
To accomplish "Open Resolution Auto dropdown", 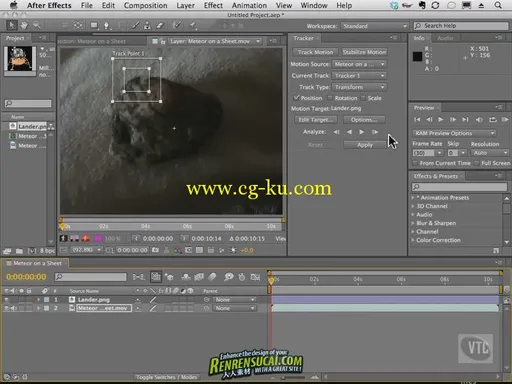I will coord(490,153).
